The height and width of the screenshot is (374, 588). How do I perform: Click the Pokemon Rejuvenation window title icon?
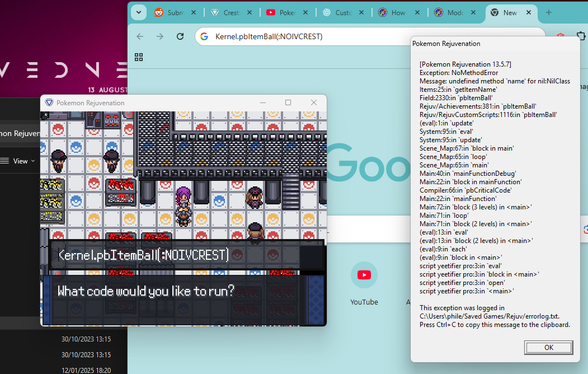click(49, 103)
